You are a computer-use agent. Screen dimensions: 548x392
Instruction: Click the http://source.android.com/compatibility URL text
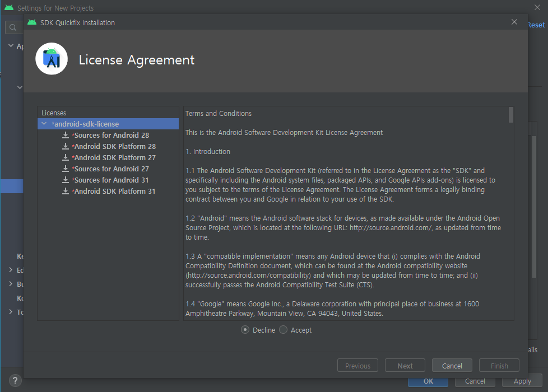pos(248,276)
